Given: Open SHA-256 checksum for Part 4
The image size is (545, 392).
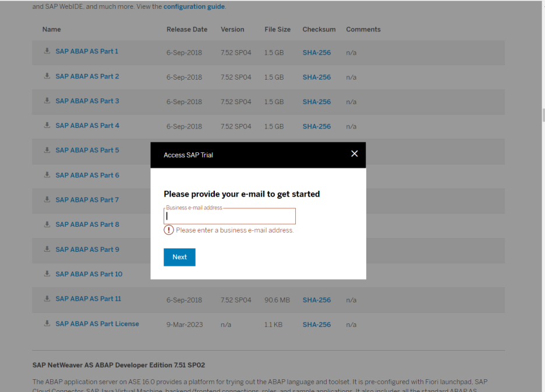Looking at the screenshot, I should click(317, 127).
